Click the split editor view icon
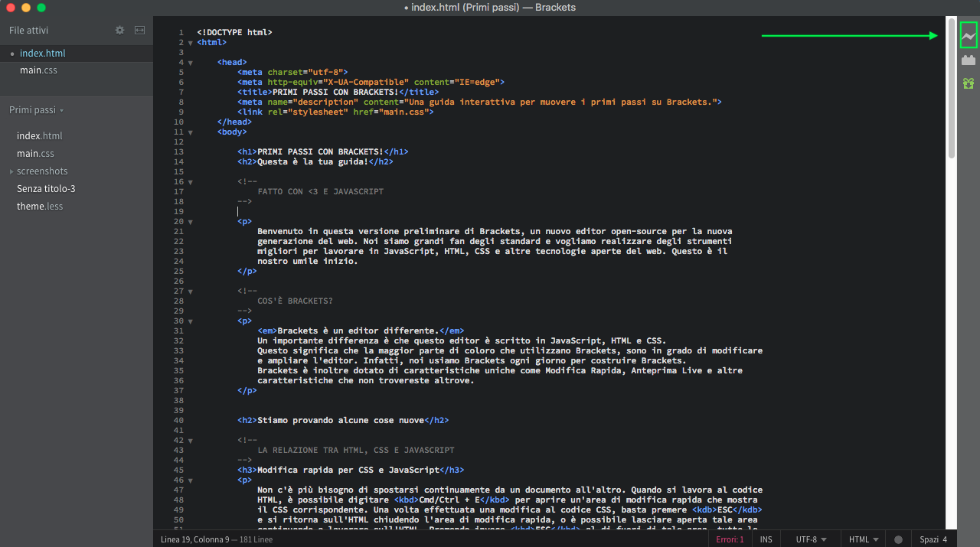980x547 pixels. point(139,31)
